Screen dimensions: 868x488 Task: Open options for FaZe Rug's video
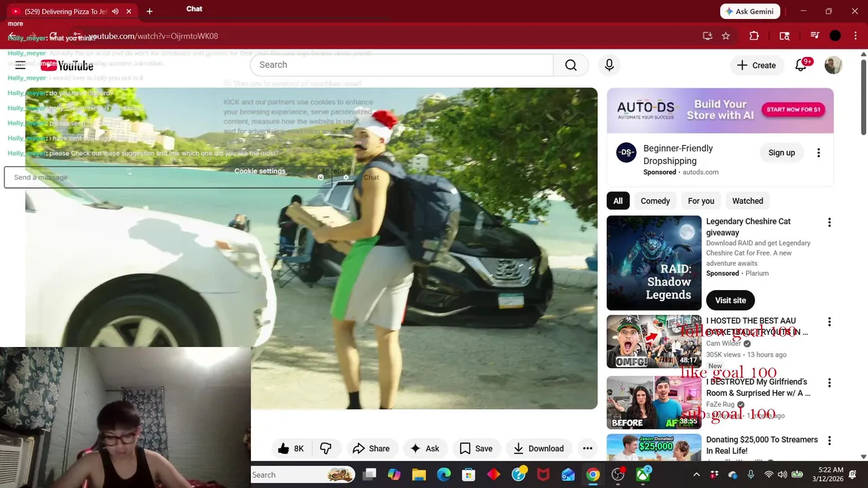click(829, 383)
